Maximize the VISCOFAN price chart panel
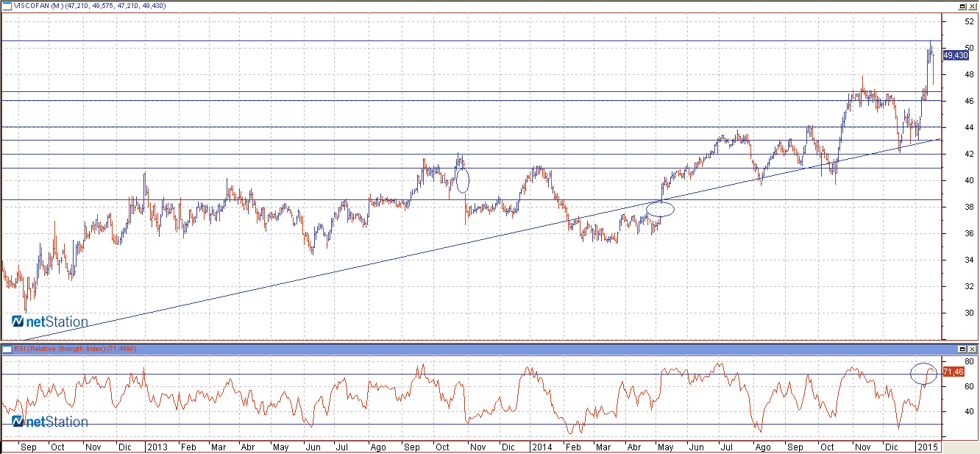The image size is (980, 454). point(962,5)
